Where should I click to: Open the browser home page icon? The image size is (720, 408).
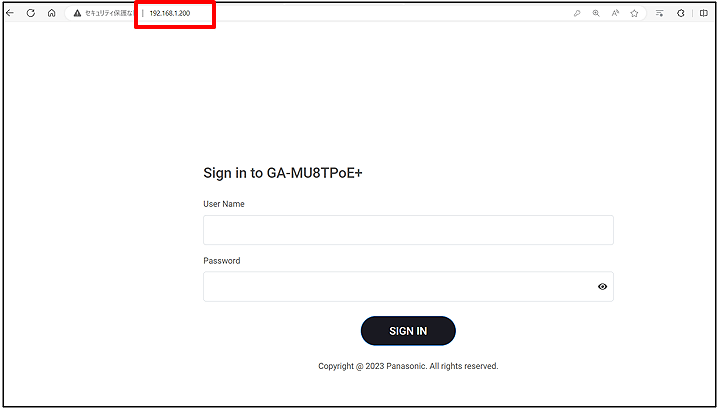51,13
